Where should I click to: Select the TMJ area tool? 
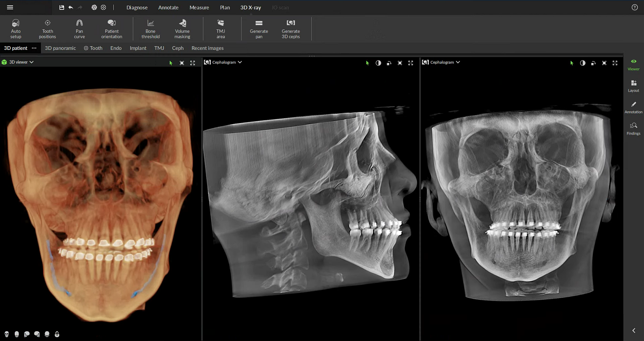click(221, 29)
